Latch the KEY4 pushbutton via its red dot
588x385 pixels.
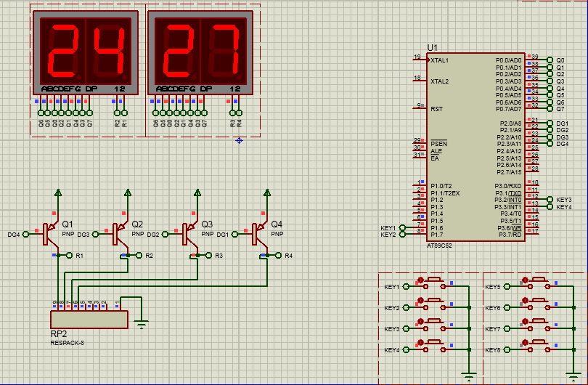420,343
